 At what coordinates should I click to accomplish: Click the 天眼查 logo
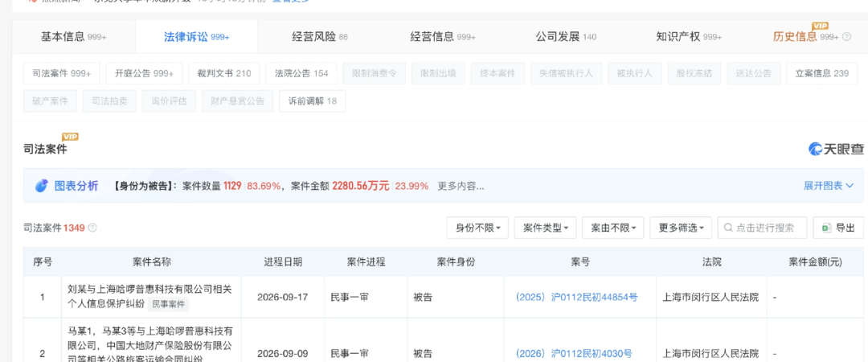click(x=835, y=149)
